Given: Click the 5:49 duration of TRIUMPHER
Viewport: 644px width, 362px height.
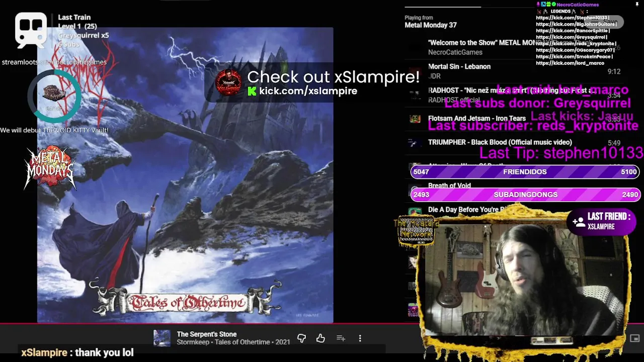Looking at the screenshot, I should pyautogui.click(x=614, y=143).
